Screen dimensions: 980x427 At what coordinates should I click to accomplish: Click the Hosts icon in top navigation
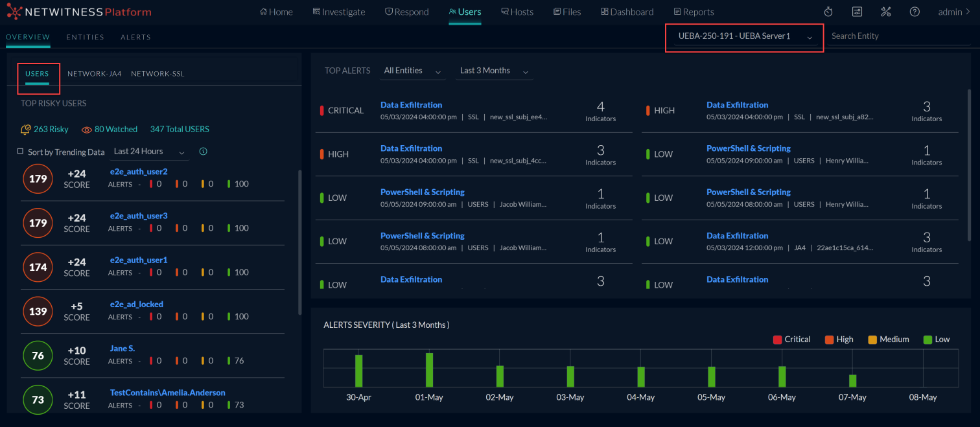504,12
